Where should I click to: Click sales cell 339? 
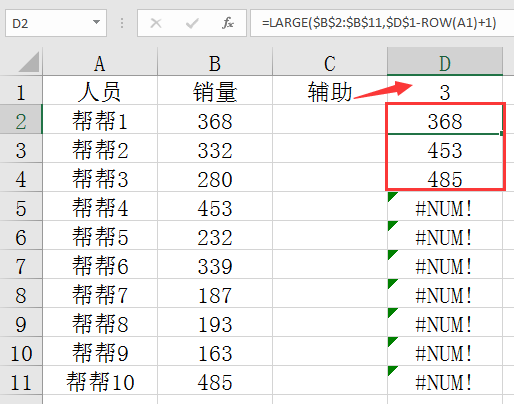215,264
